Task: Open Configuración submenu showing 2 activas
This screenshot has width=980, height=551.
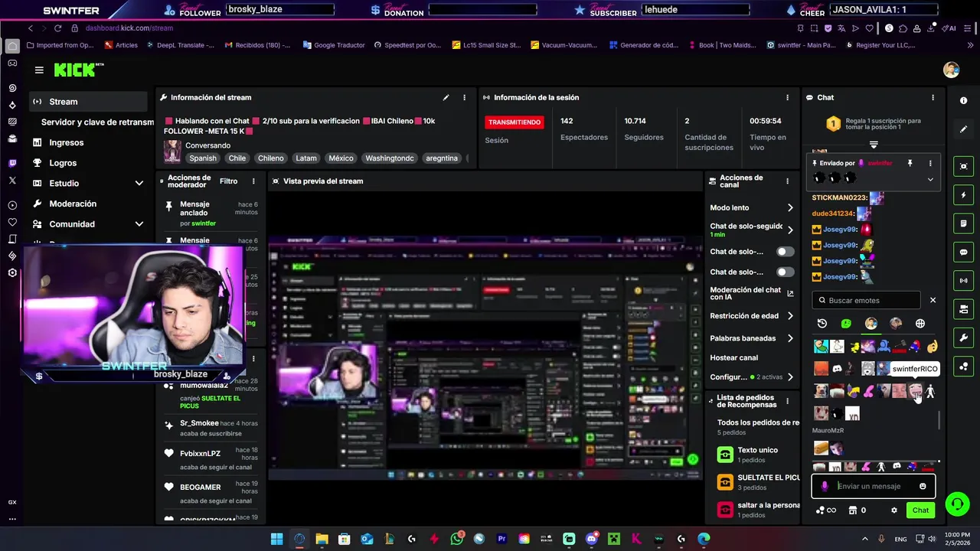Action: 752,377
